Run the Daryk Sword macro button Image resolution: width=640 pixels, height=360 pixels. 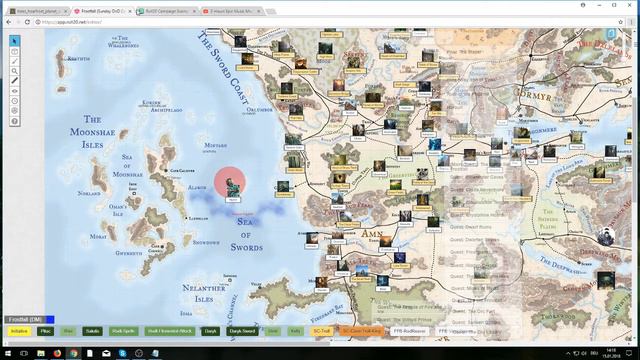(242, 331)
